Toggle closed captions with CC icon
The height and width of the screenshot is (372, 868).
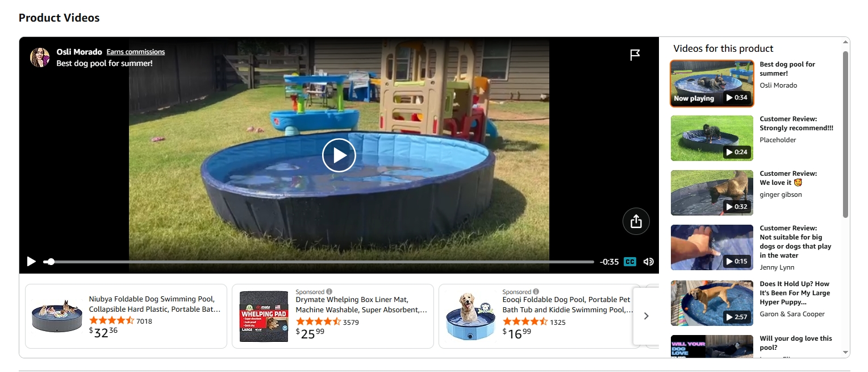(630, 262)
